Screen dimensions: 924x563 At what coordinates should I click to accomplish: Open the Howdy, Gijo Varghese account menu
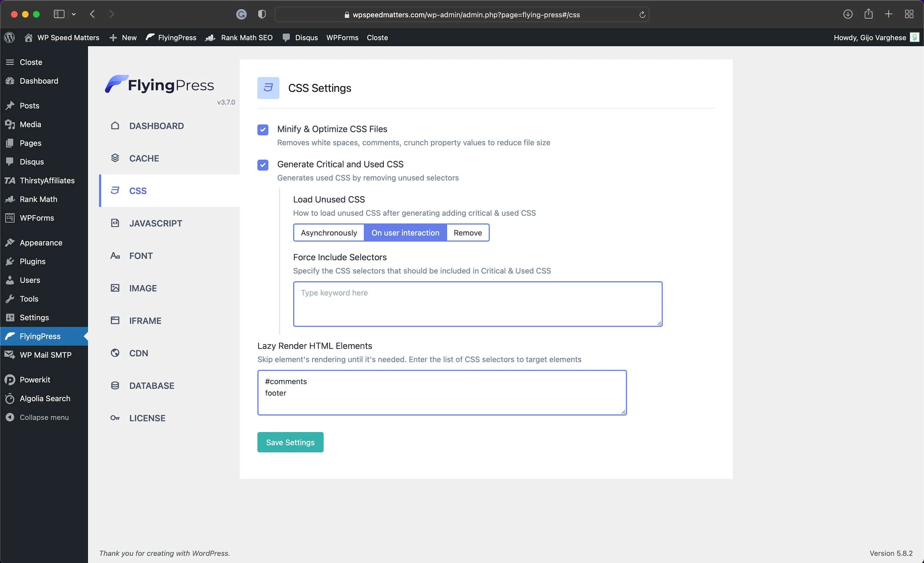(x=876, y=37)
